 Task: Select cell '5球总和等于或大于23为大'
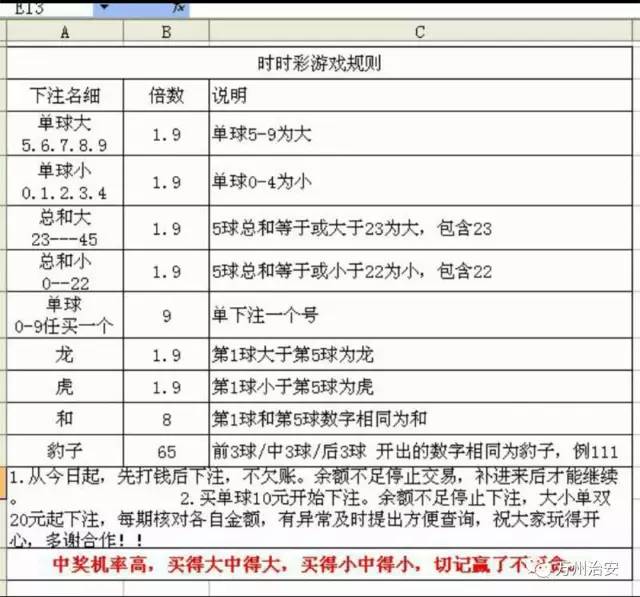tap(420, 228)
